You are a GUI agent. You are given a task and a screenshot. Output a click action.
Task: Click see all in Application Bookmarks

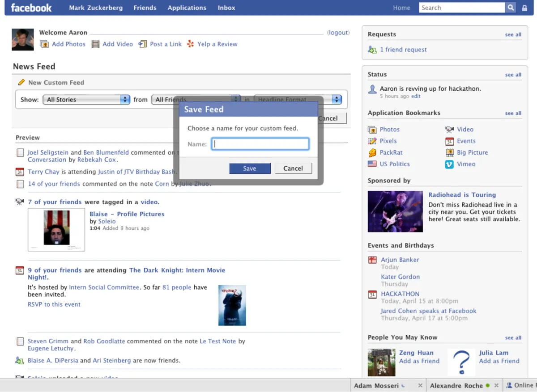tap(513, 113)
